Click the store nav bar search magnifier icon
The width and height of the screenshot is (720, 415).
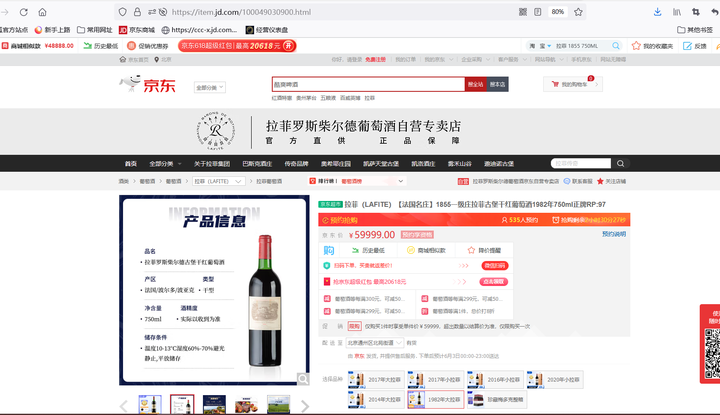[x=620, y=163]
